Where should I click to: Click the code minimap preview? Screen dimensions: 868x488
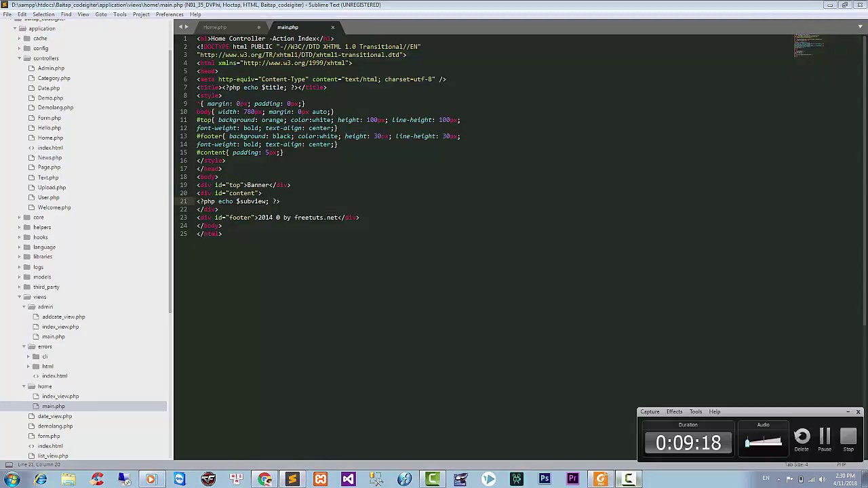pyautogui.click(x=808, y=45)
